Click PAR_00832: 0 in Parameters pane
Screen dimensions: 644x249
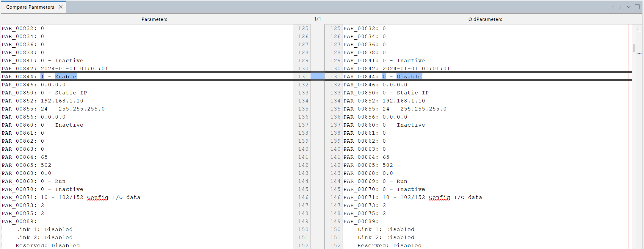coord(23,28)
